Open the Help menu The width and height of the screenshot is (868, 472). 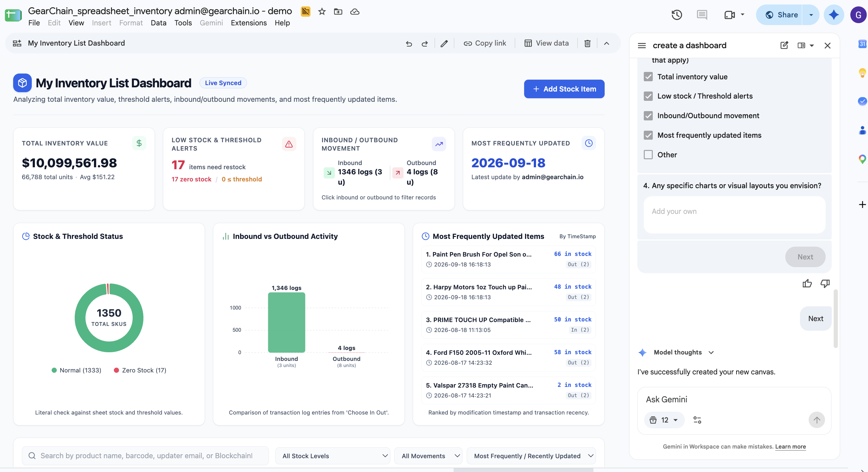[x=282, y=23]
